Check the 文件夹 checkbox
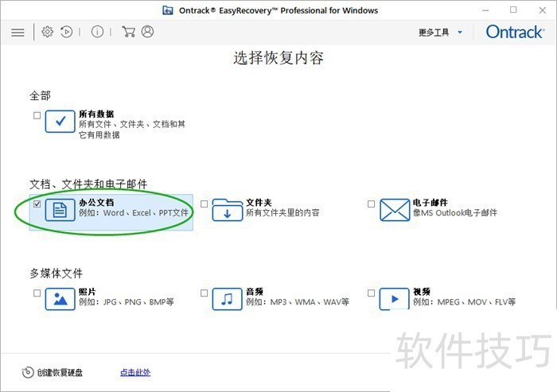 pos(204,204)
